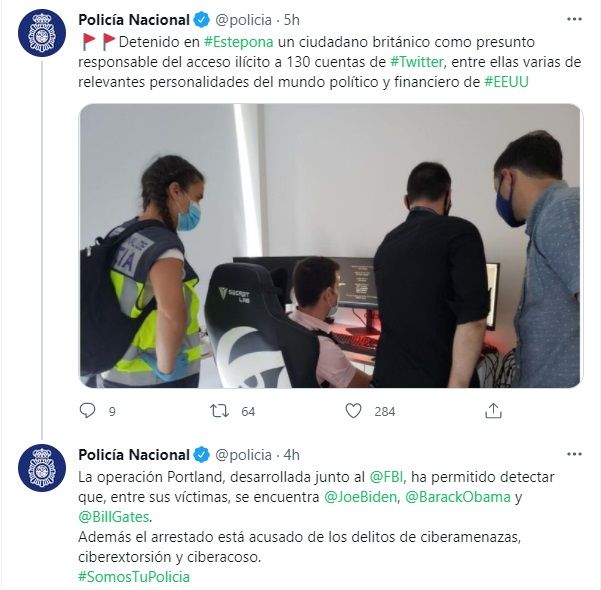
Task: Open the first tweet's three-dot menu
Action: click(x=574, y=19)
